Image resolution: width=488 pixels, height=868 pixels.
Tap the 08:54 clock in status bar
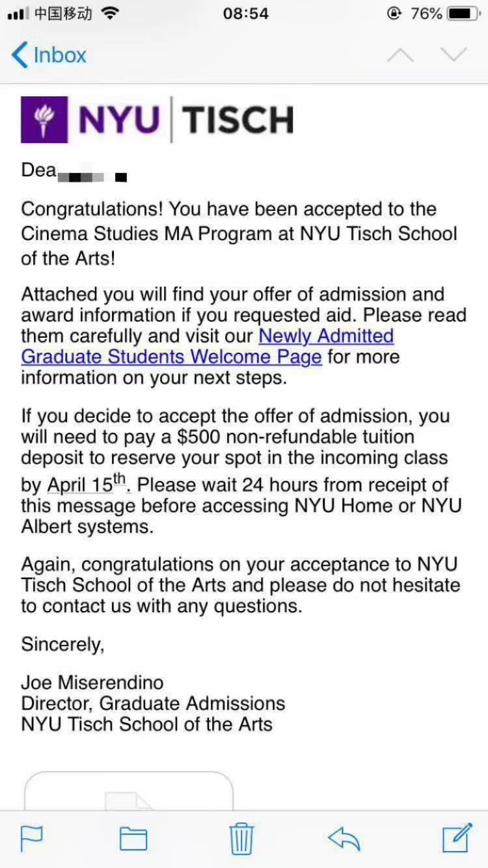[x=245, y=14]
